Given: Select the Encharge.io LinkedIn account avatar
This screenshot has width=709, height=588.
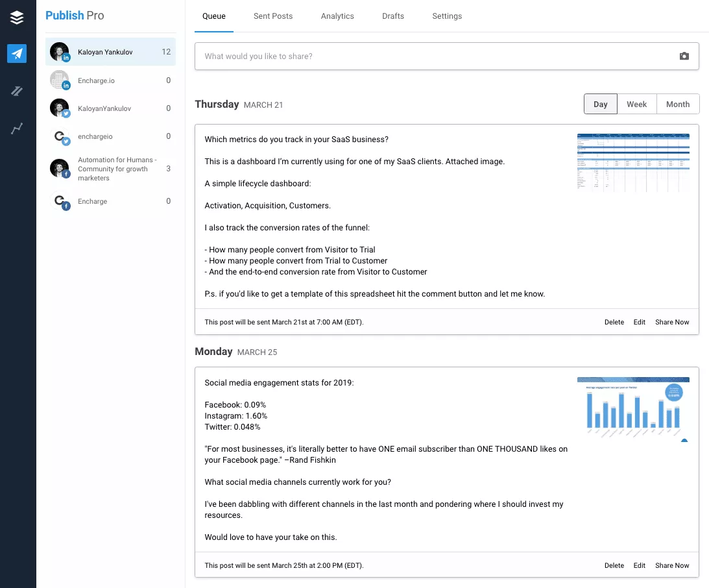Looking at the screenshot, I should pos(60,80).
